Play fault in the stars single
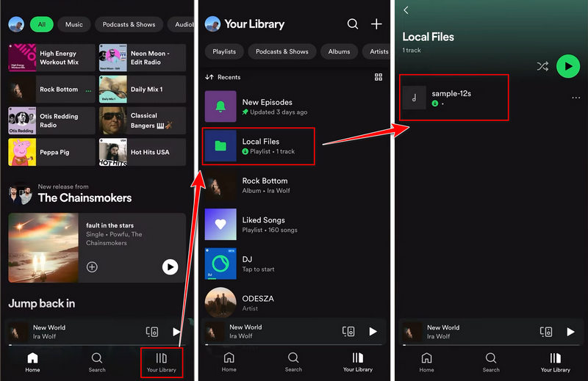 [170, 266]
